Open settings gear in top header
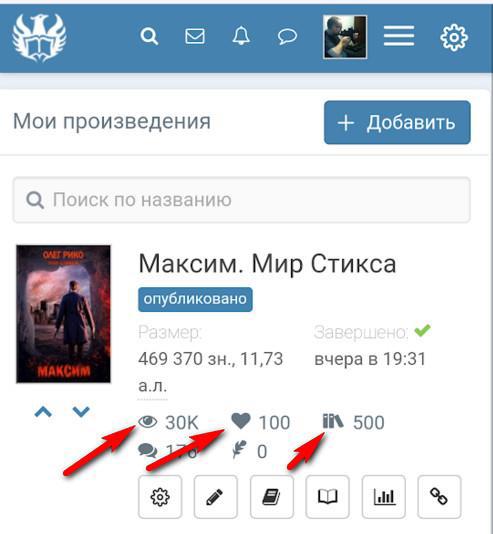 coord(454,37)
